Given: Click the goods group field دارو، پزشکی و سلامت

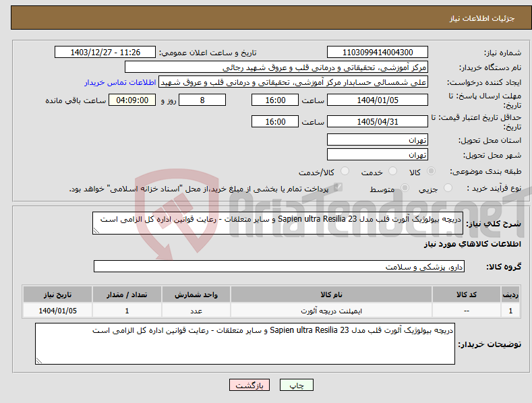Looking at the screenshot, I should tap(279, 267).
